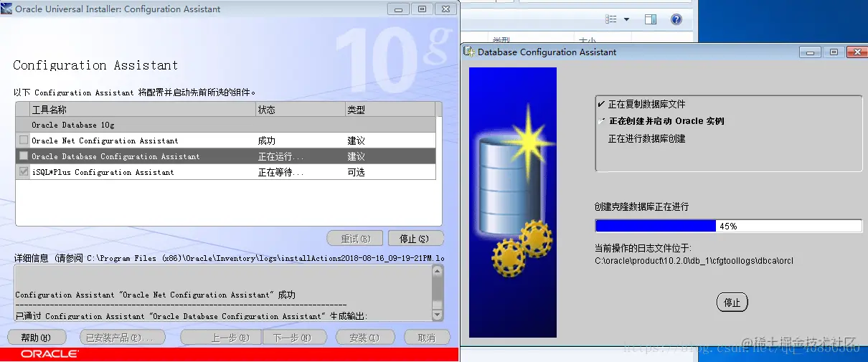Screen dimensions: 868x362
Task: Untick the iSQL*Plus Configuration Assistant checkbox
Action: pos(24,172)
